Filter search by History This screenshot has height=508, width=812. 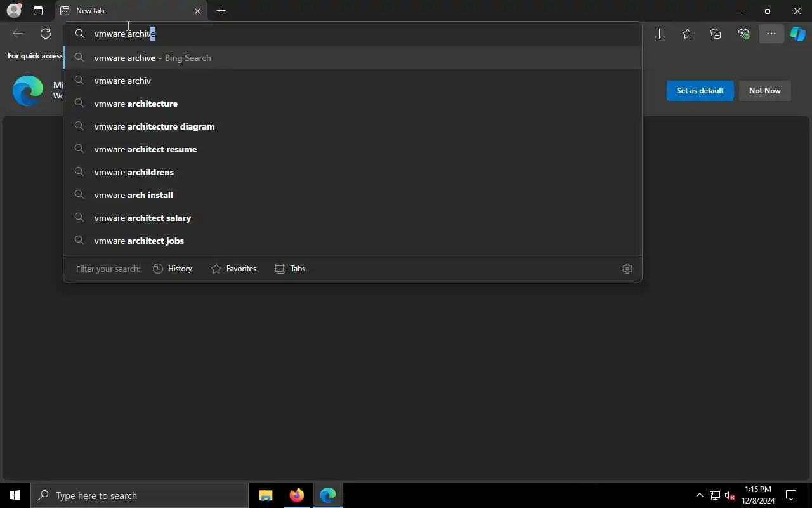(173, 269)
